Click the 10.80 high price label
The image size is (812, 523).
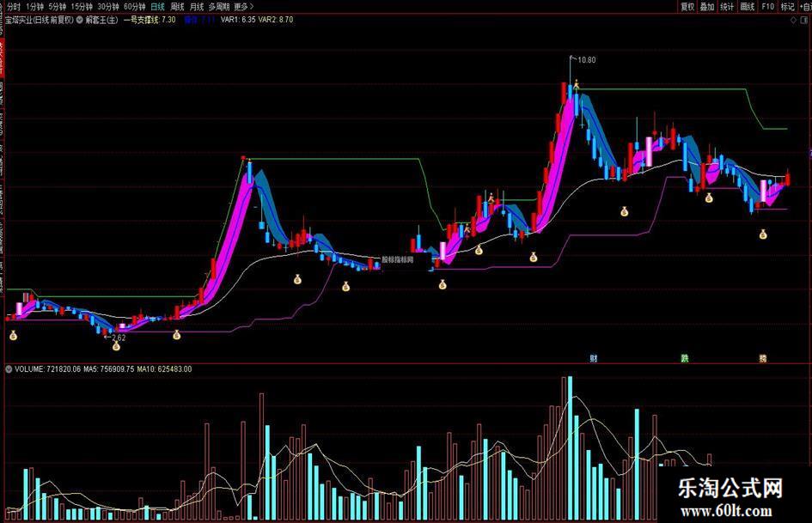tap(586, 60)
